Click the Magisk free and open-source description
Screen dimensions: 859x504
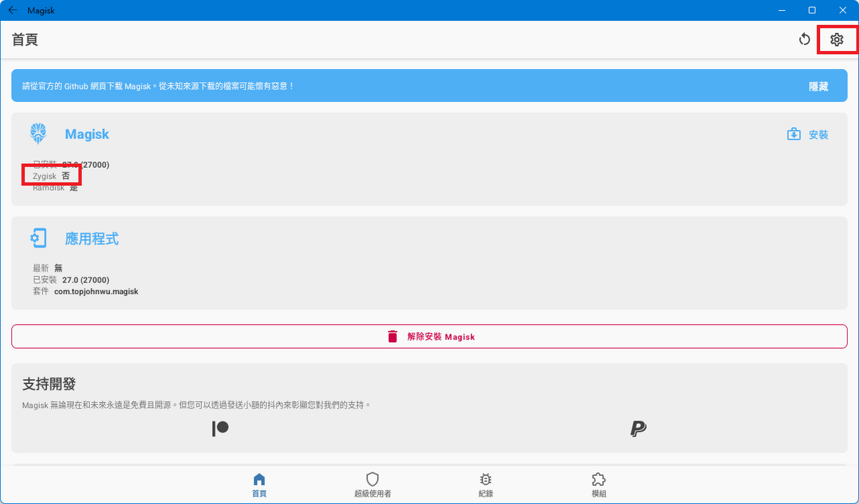[197, 405]
